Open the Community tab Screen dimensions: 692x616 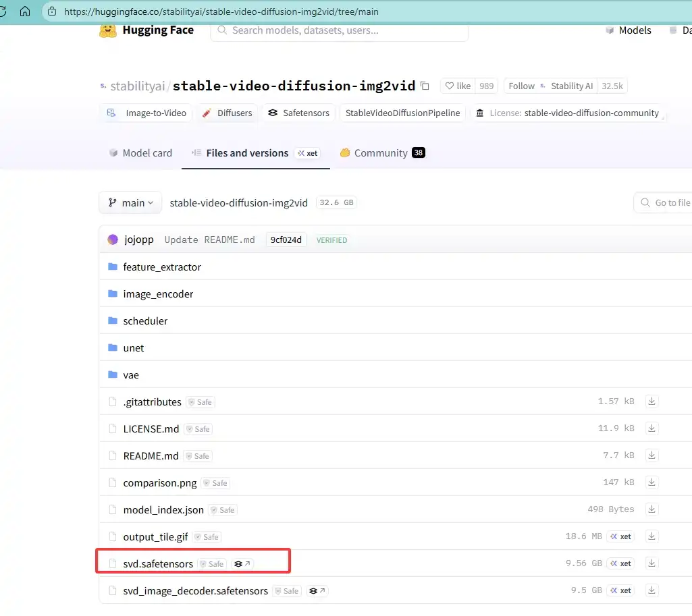[x=381, y=153]
